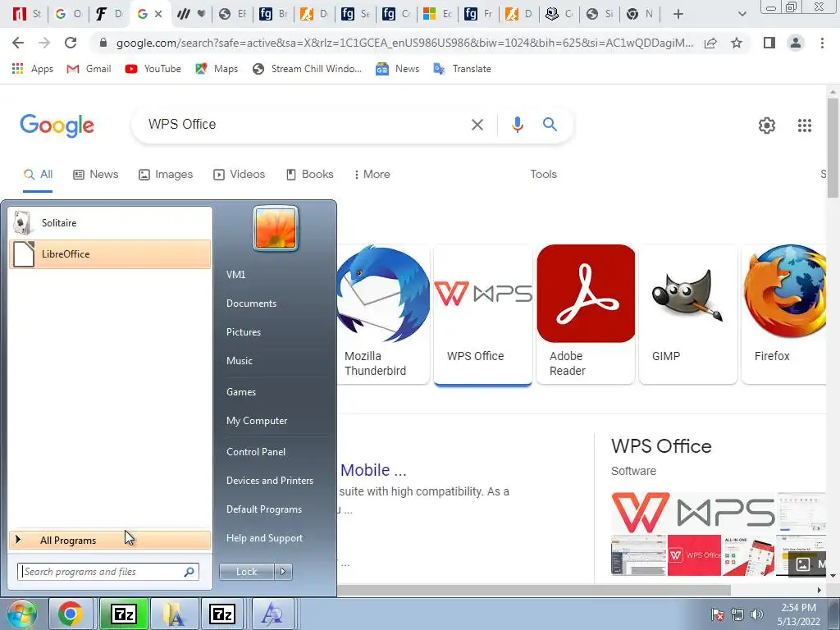The width and height of the screenshot is (840, 630).
Task: Open the white 7z taskbar item
Action: click(222, 614)
